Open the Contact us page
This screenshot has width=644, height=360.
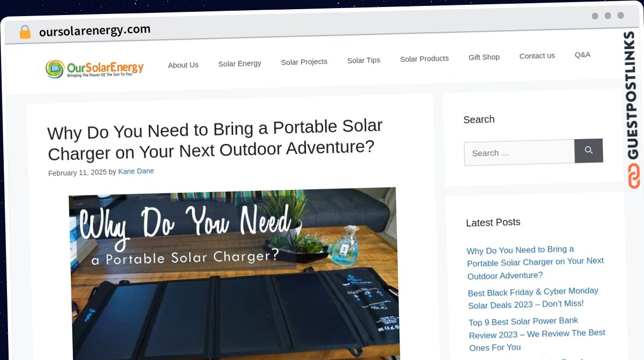point(537,56)
